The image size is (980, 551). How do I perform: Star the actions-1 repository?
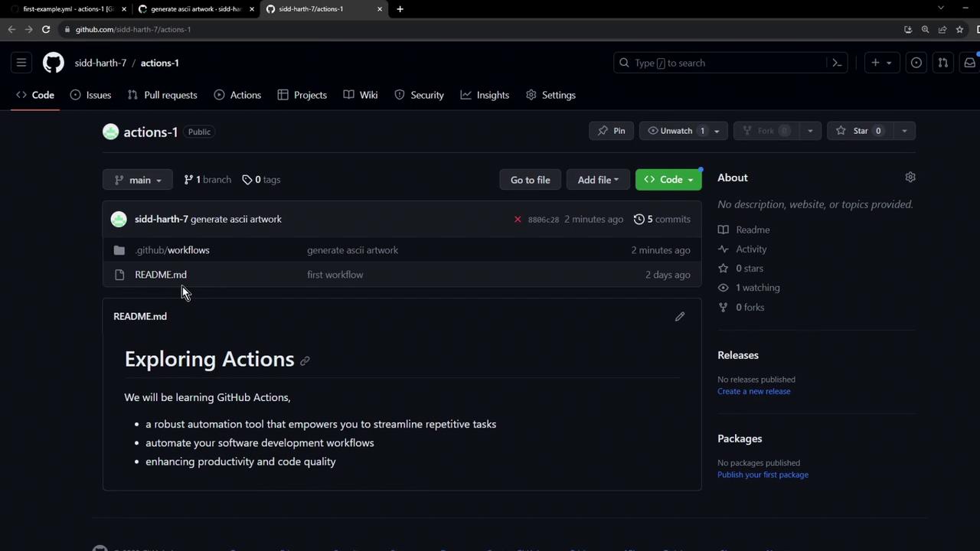click(860, 132)
